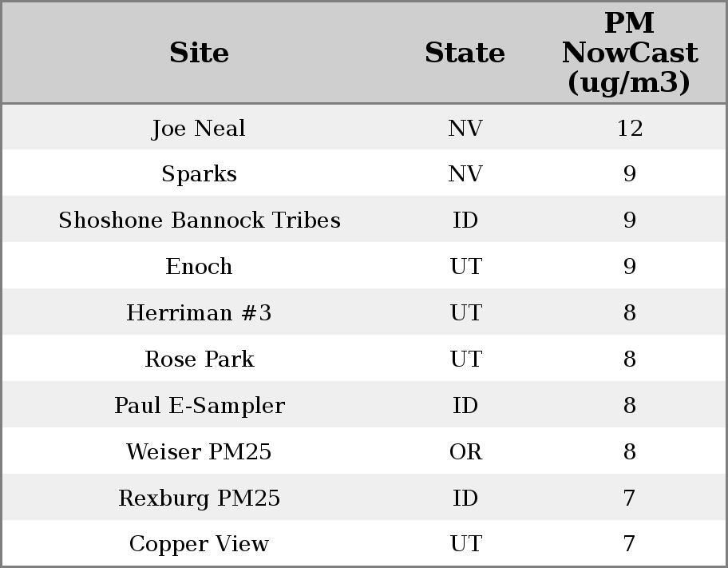Click the PM value for Rexburg PM25
This screenshot has width=728, height=568.
629,498
